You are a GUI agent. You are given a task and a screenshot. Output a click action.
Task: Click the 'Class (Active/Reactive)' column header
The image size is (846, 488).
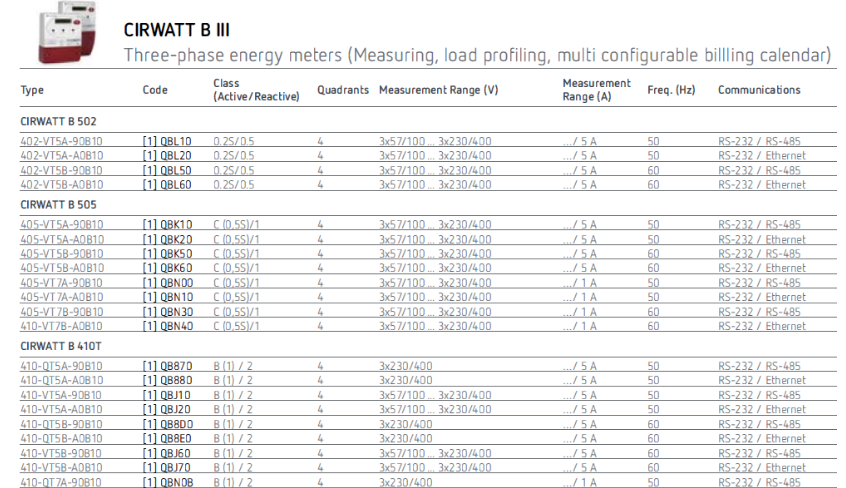pos(256,90)
